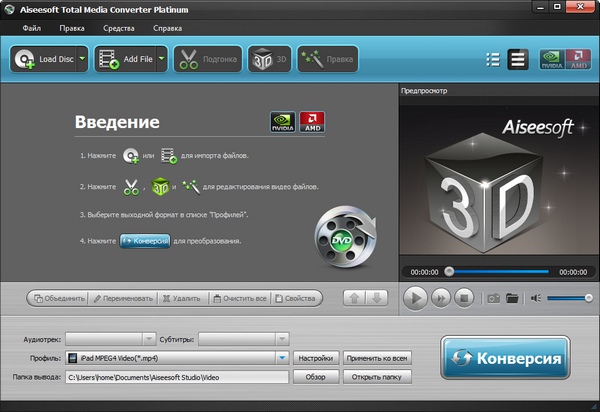Adjust the volume slider
Image resolution: width=600 pixels, height=412 pixels.
[569, 298]
